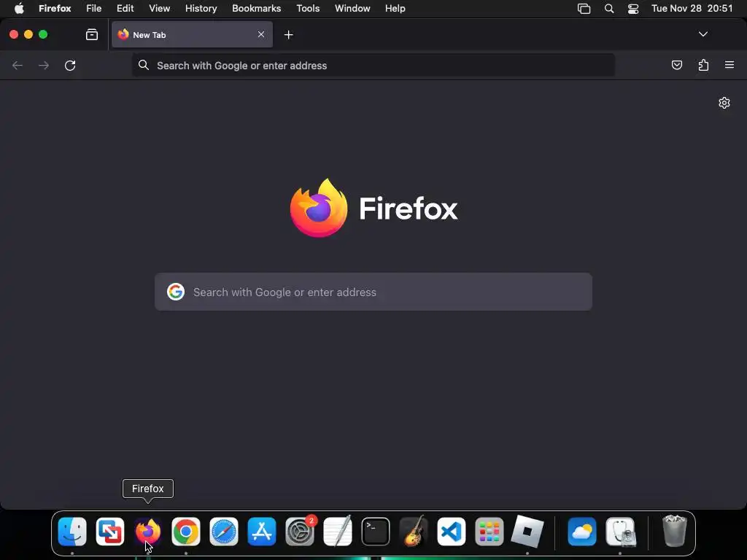The image size is (747, 560).
Task: Open the App Store from the dock
Action: coord(262,532)
